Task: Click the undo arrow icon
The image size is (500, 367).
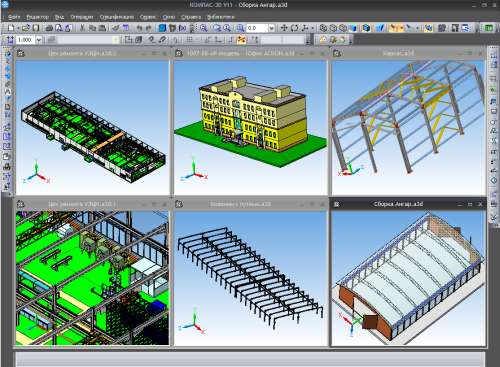Action: click(x=139, y=28)
